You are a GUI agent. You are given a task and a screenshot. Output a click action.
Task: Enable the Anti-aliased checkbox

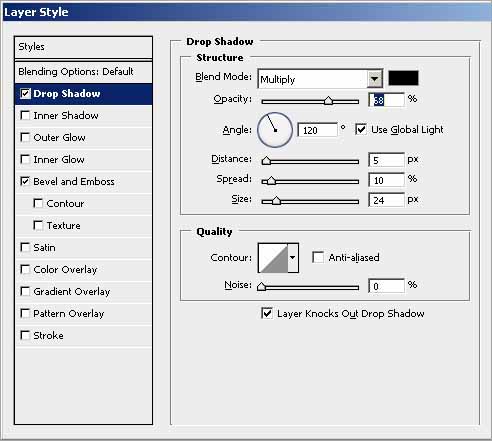[x=318, y=257]
